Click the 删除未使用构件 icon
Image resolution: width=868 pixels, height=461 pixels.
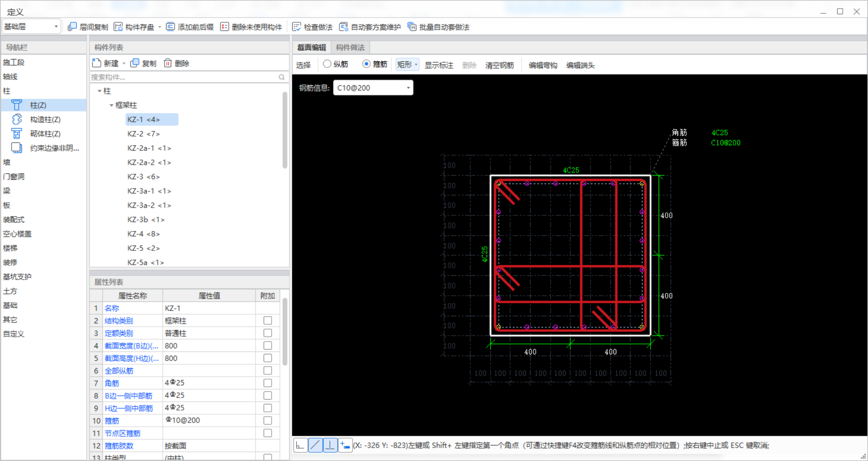tap(225, 27)
